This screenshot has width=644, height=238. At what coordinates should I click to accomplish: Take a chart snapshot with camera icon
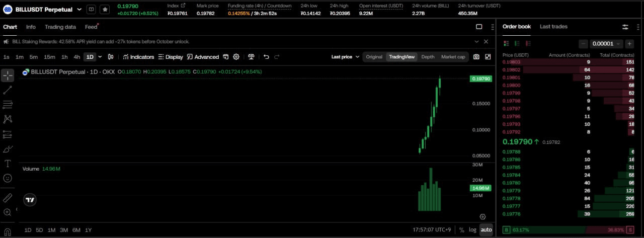(476, 57)
